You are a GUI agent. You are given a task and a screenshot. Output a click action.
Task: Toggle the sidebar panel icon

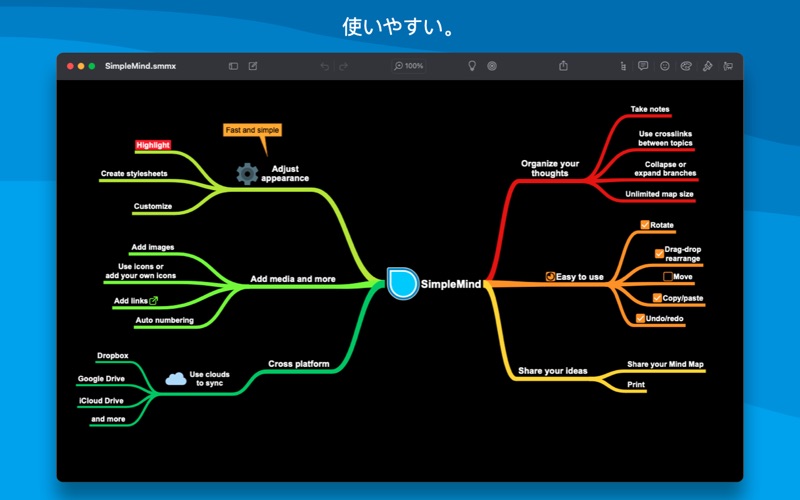233,66
